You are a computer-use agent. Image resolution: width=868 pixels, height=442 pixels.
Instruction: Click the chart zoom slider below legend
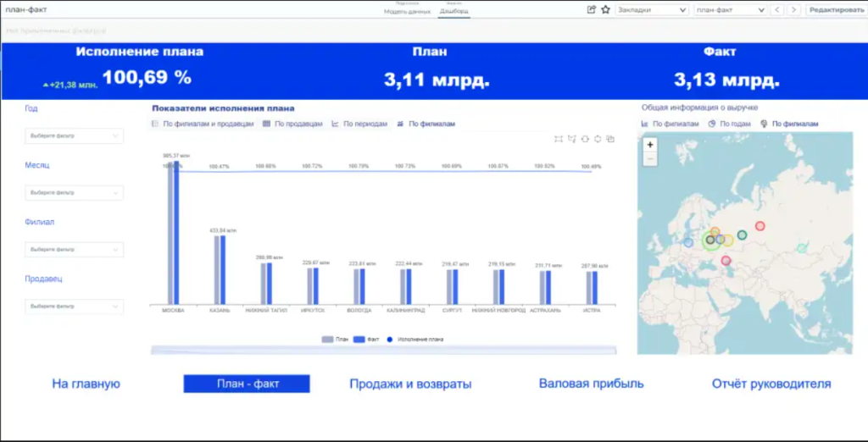(383, 351)
